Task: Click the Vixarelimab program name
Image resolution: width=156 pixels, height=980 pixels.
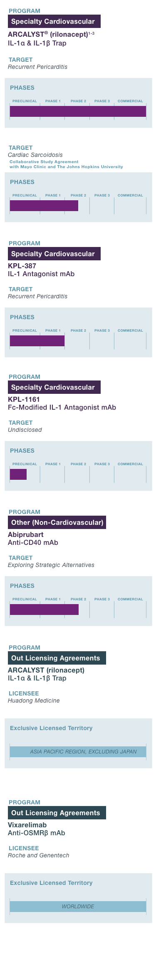Action: [27, 825]
